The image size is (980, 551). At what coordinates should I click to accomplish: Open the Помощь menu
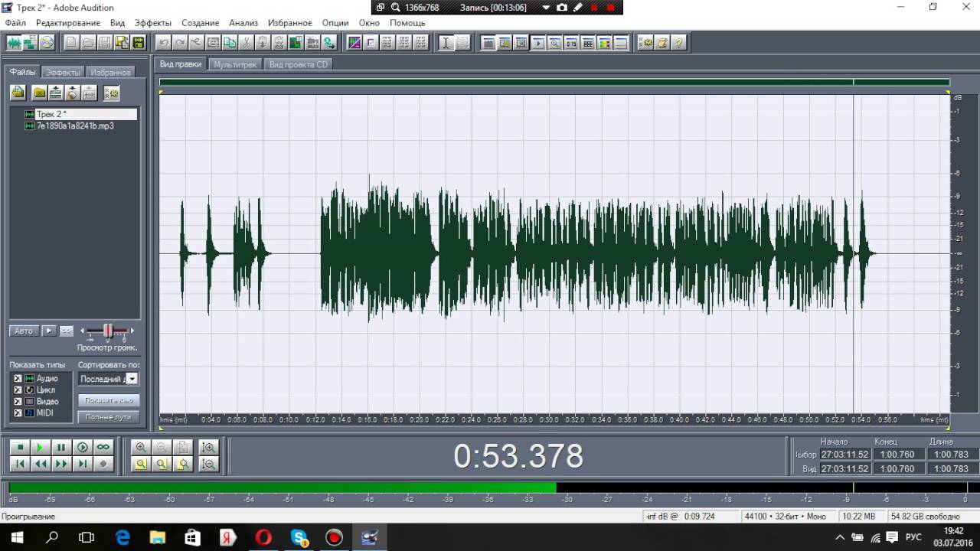coord(407,23)
